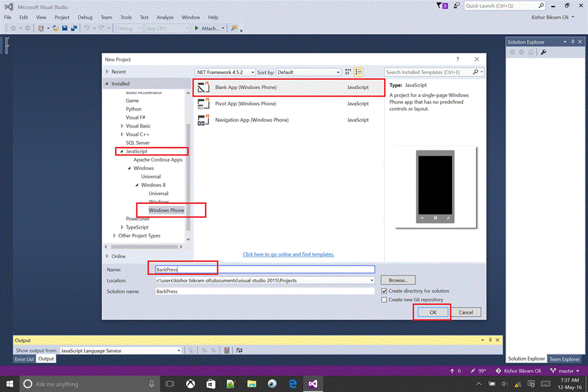Toggle word wrap icon in Output panel
Screen dimensions: 588x392
pos(239,350)
